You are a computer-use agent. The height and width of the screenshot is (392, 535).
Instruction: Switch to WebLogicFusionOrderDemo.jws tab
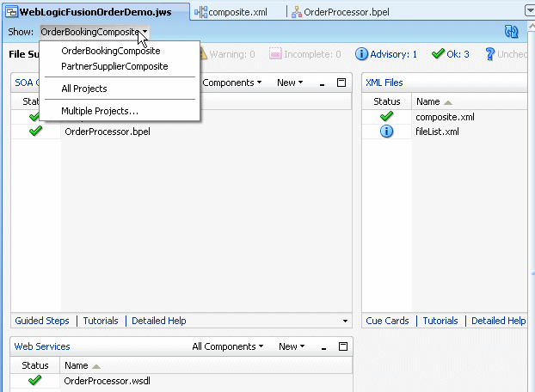pyautogui.click(x=95, y=12)
